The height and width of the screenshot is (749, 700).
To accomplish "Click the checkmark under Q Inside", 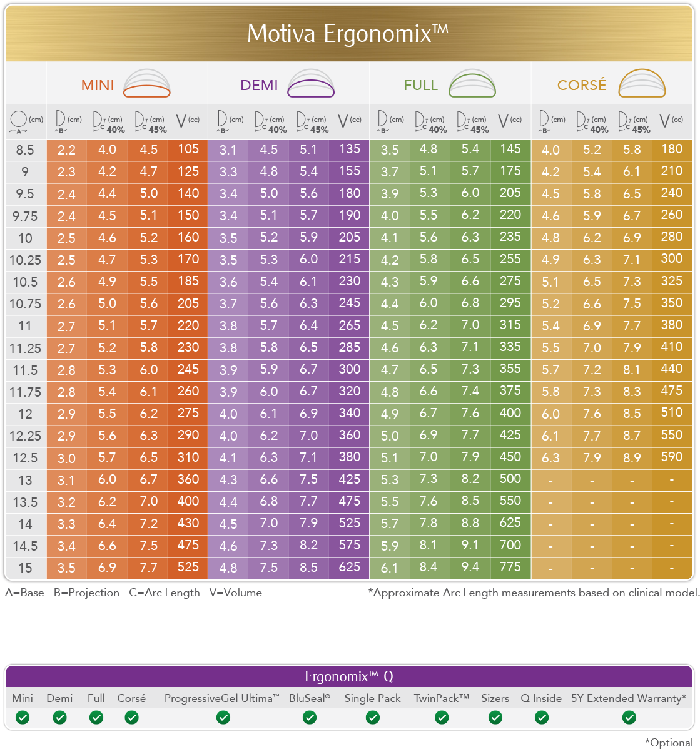I will point(542,718).
